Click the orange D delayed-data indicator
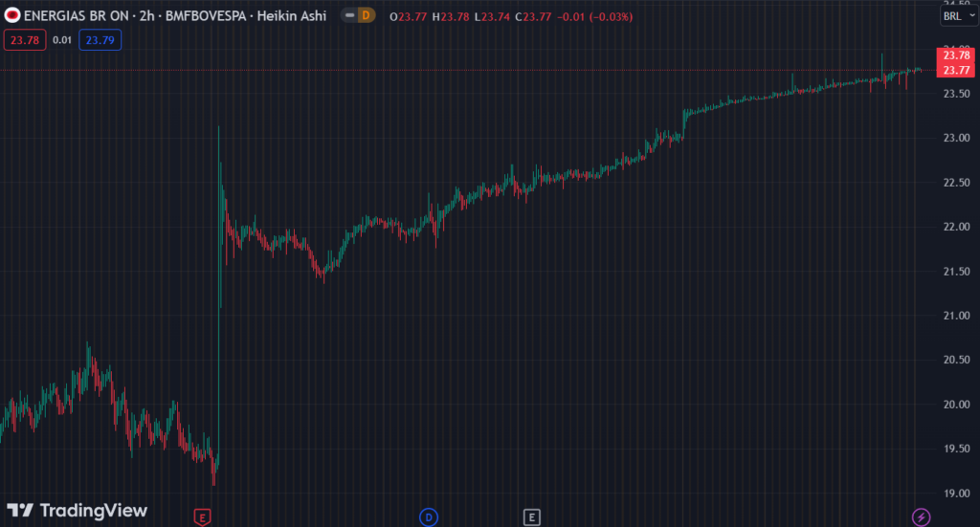Viewport: 980px width, 527px height. (366, 15)
